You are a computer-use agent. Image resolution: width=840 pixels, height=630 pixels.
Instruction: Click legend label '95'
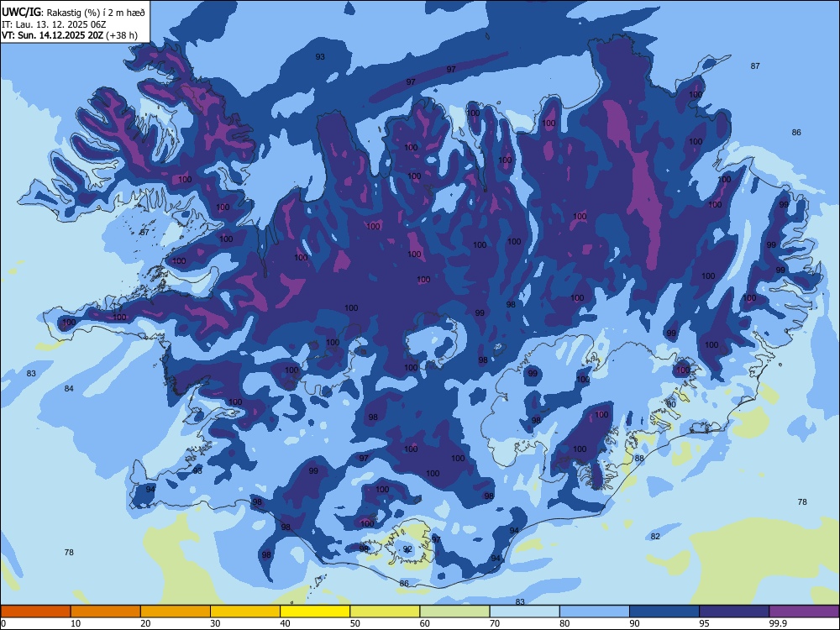[705, 623]
